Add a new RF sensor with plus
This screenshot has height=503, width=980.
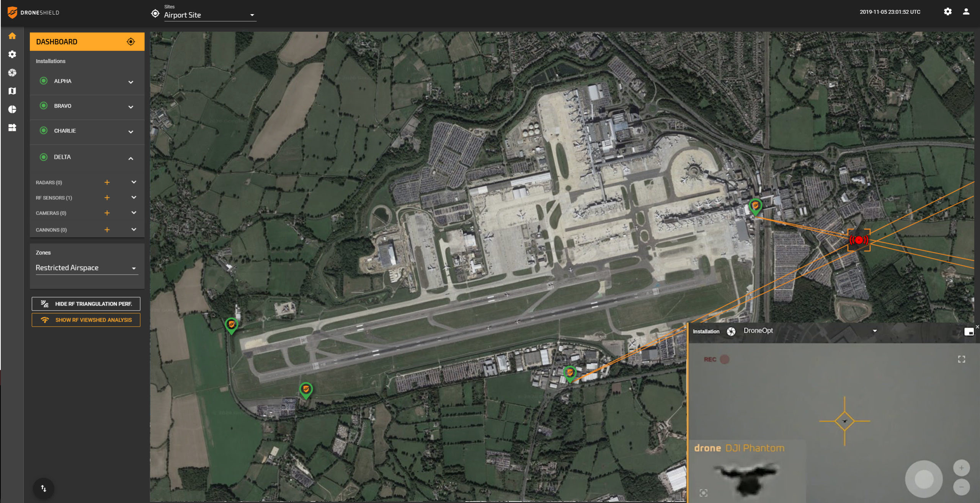click(x=107, y=198)
